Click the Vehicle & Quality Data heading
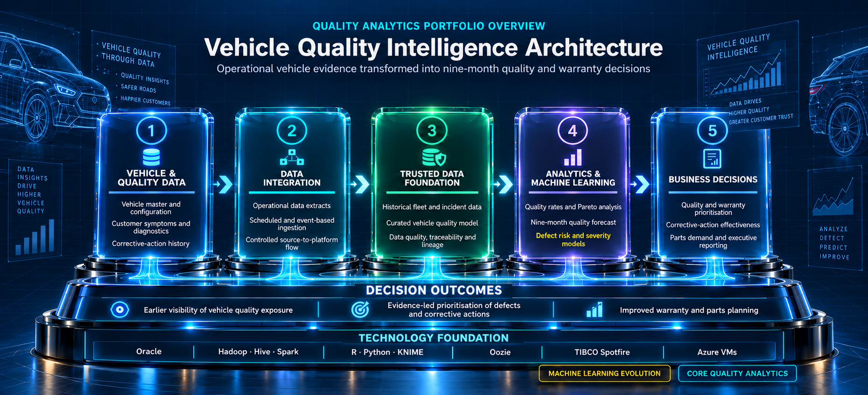Viewport: 868px width, 395px height. (x=151, y=178)
